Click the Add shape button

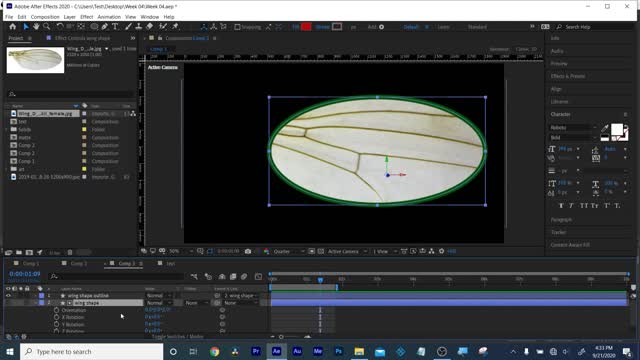tap(381, 27)
